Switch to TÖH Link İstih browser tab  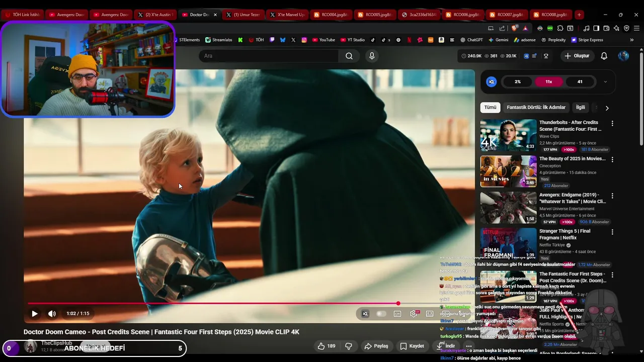point(22,15)
